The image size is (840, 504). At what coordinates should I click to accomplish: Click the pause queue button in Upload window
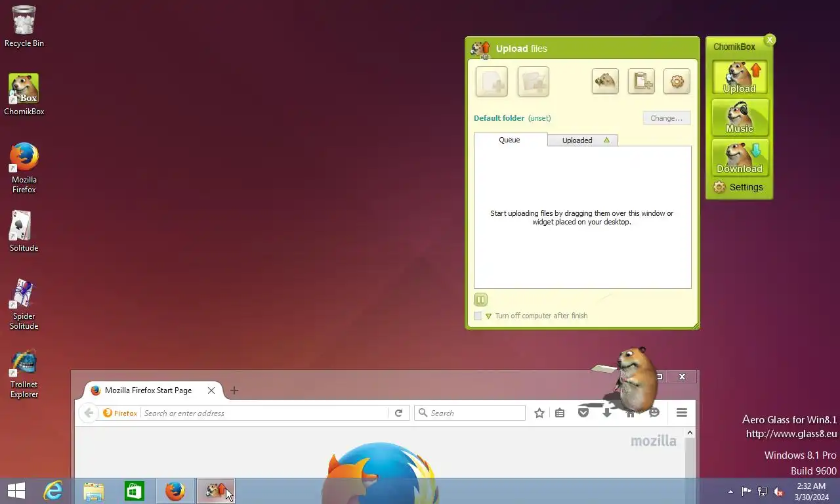pos(480,300)
